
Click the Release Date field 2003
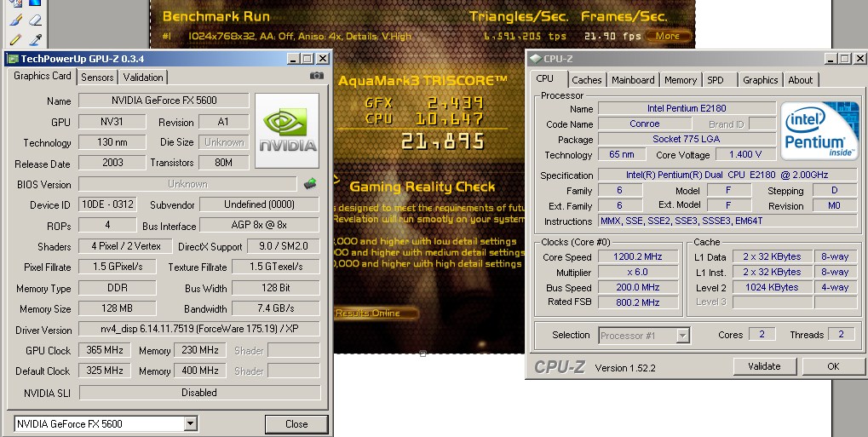[112, 163]
